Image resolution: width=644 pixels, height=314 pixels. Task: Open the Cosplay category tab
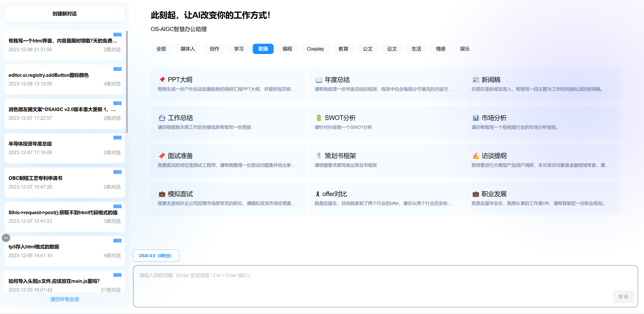pyautogui.click(x=315, y=49)
